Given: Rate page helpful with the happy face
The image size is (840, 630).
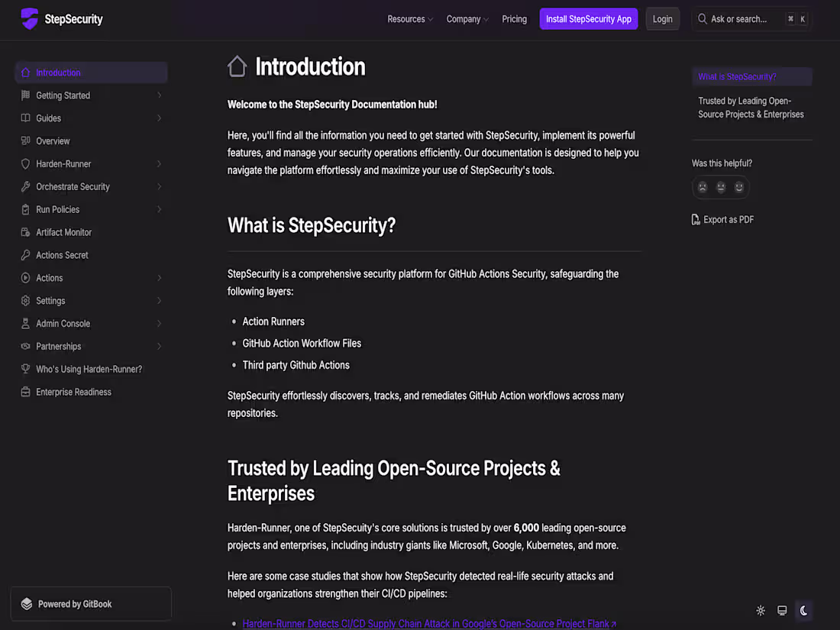Looking at the screenshot, I should 738,187.
